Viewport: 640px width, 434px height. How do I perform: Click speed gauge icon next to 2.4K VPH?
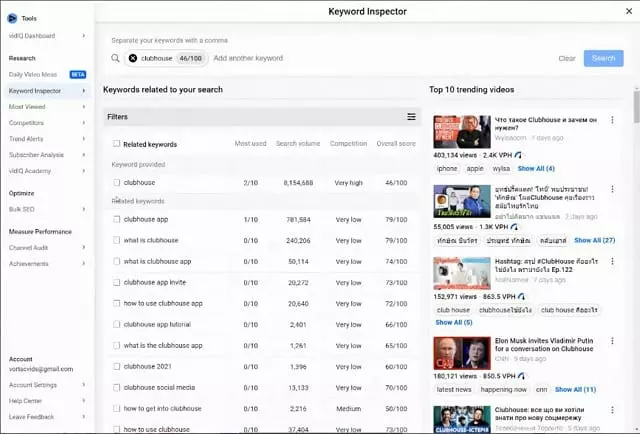[x=518, y=155]
